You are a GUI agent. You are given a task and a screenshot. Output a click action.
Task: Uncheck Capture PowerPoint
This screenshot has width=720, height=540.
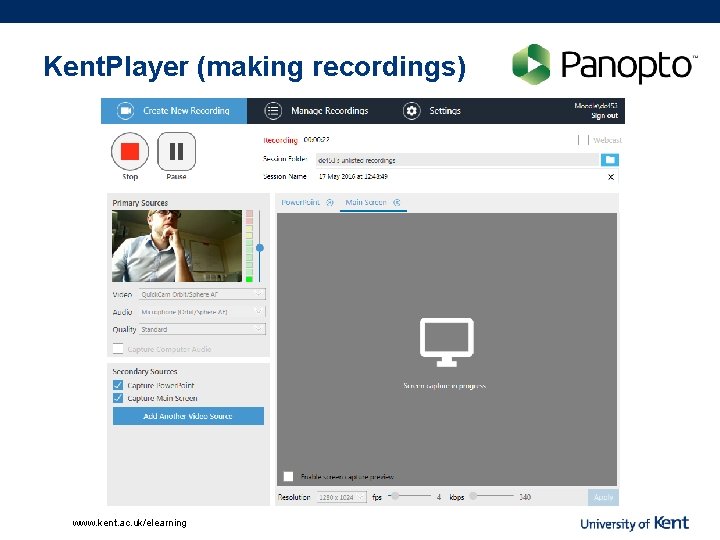coord(118,385)
